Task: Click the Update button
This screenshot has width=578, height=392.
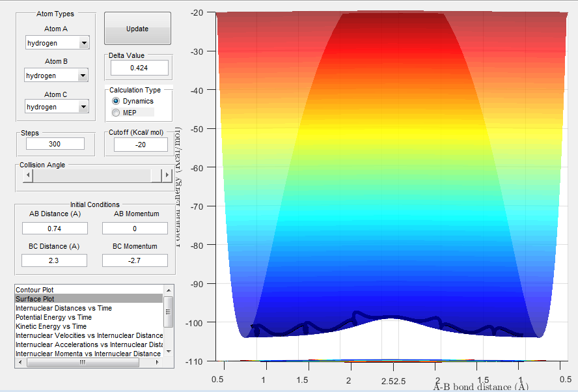Action: click(x=137, y=29)
